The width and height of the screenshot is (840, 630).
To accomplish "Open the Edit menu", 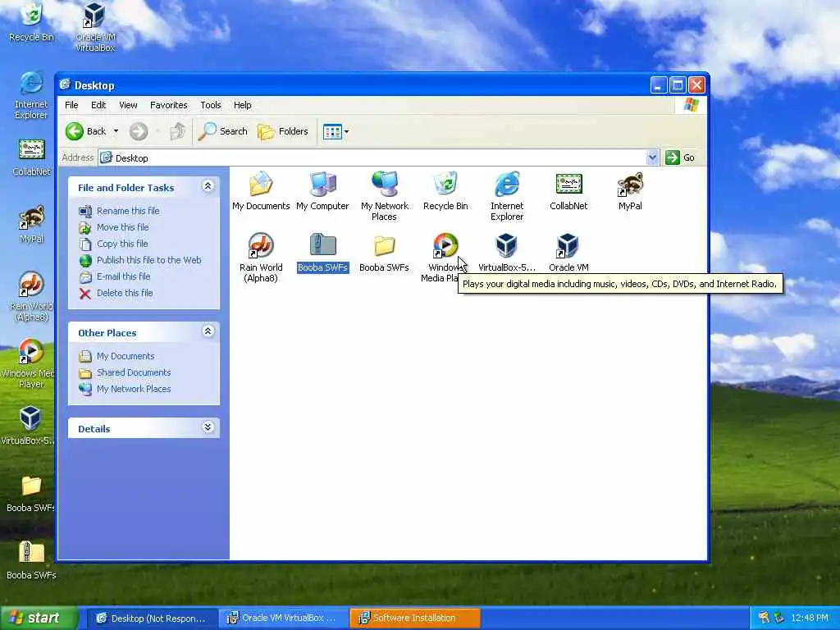I will tap(98, 105).
